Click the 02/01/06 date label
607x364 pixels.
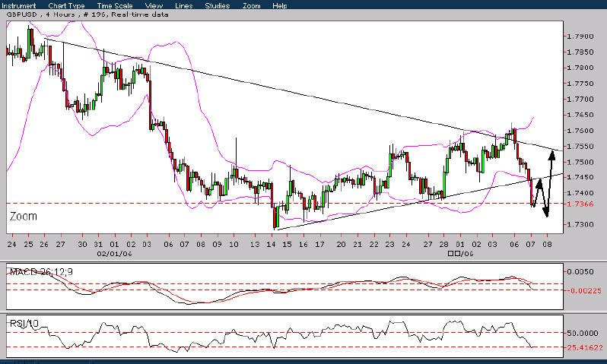click(x=114, y=254)
